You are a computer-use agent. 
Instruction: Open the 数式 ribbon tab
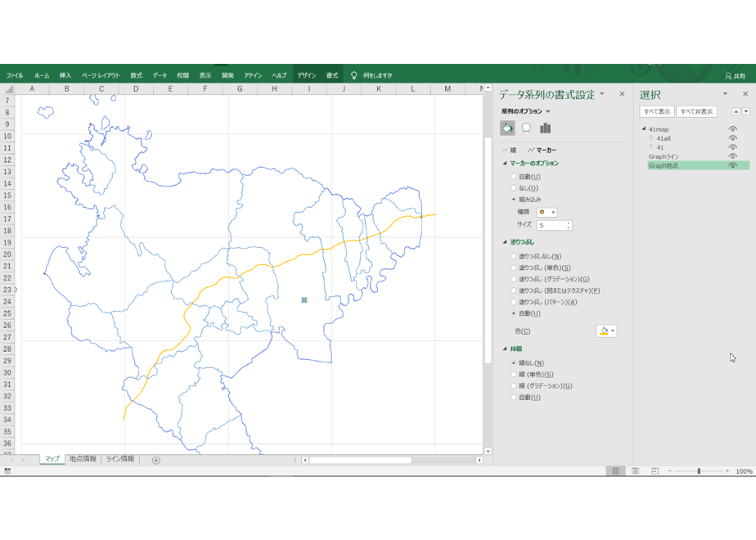[x=137, y=75]
